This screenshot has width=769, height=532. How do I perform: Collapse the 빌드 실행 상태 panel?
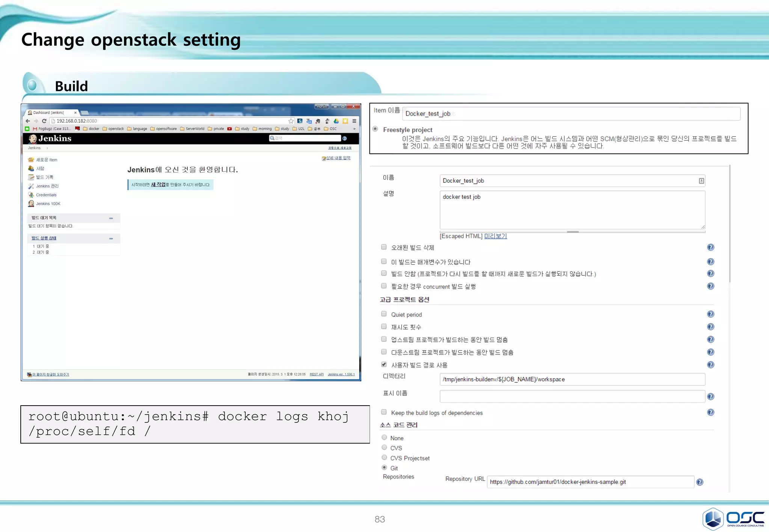pos(111,238)
